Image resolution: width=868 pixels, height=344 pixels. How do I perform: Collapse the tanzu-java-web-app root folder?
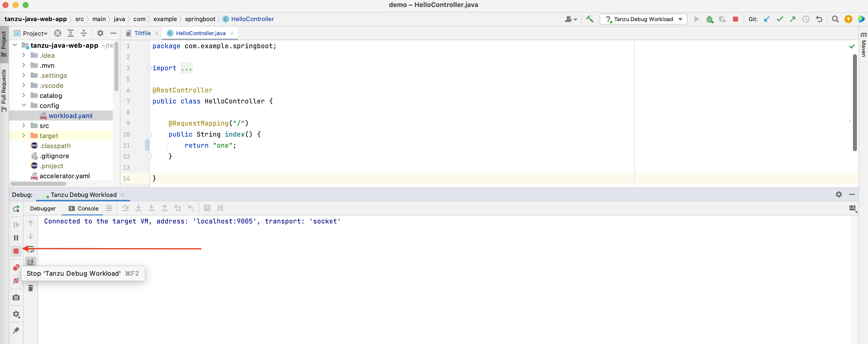15,45
